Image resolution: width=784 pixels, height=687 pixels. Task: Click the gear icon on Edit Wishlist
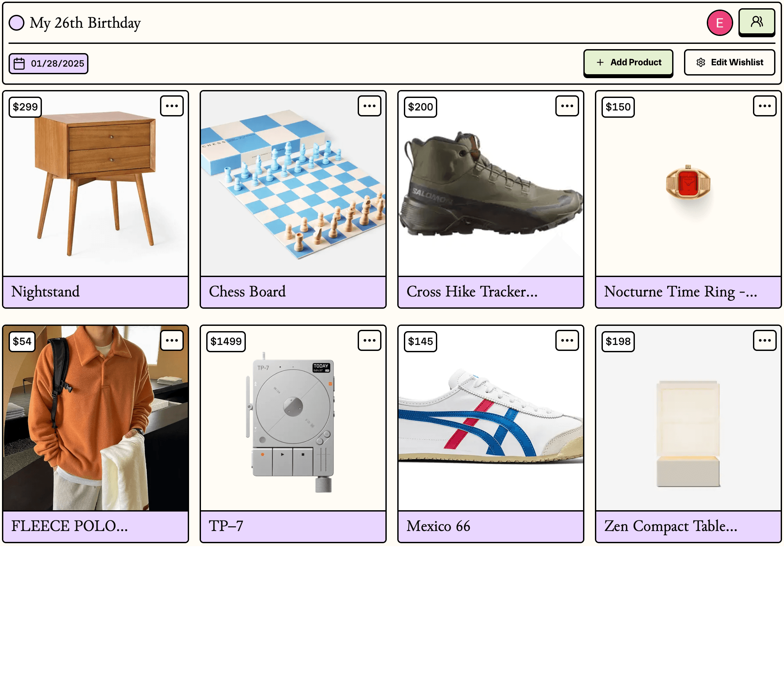tap(702, 62)
